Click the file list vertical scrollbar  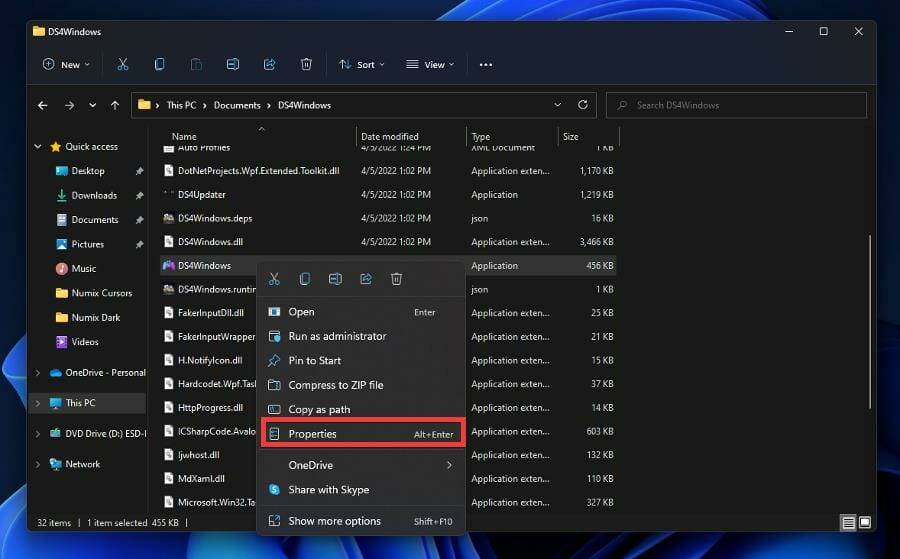pos(870,321)
